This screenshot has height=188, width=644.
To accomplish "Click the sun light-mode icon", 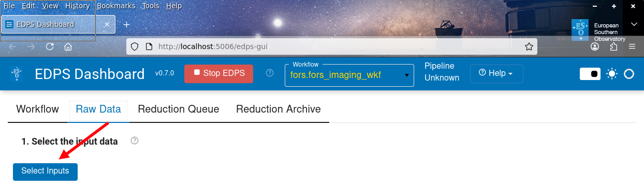I will (x=612, y=74).
